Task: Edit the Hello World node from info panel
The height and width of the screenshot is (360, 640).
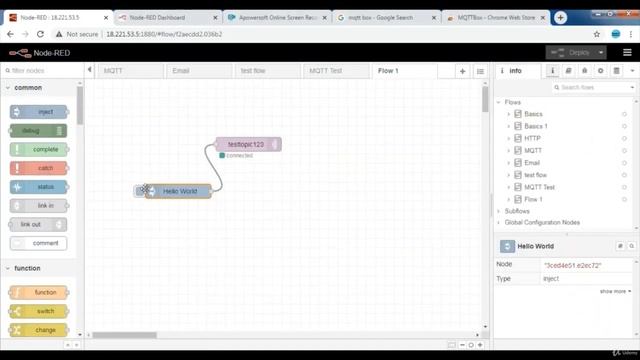Action: pyautogui.click(x=620, y=246)
